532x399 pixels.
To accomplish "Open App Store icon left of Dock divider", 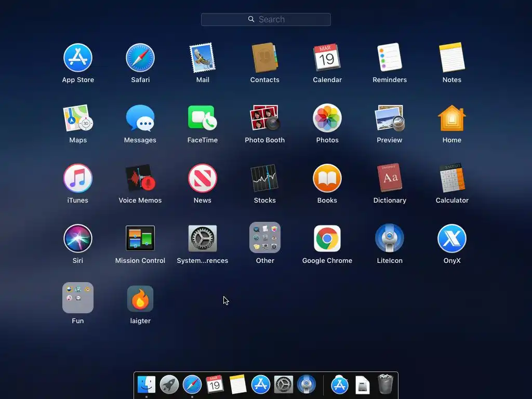I will click(261, 385).
